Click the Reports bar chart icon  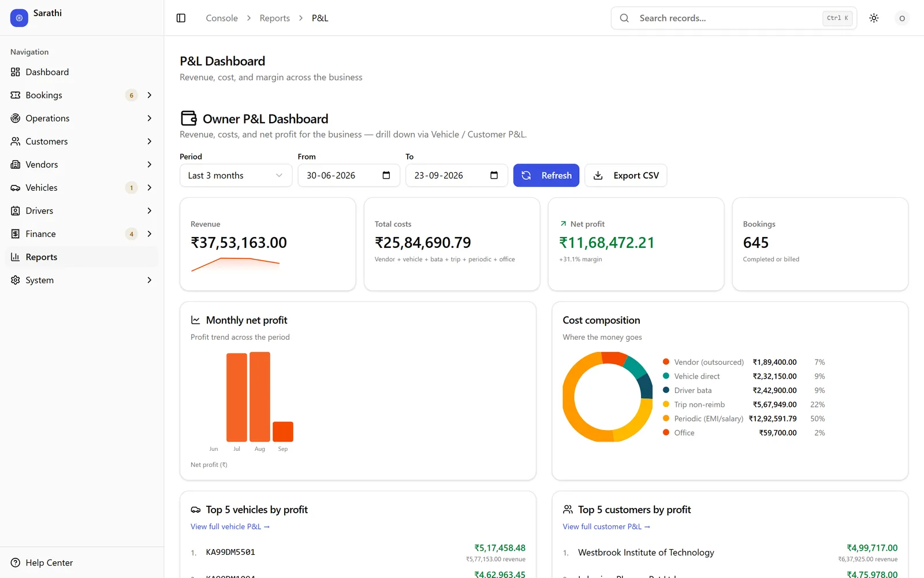[x=16, y=257]
